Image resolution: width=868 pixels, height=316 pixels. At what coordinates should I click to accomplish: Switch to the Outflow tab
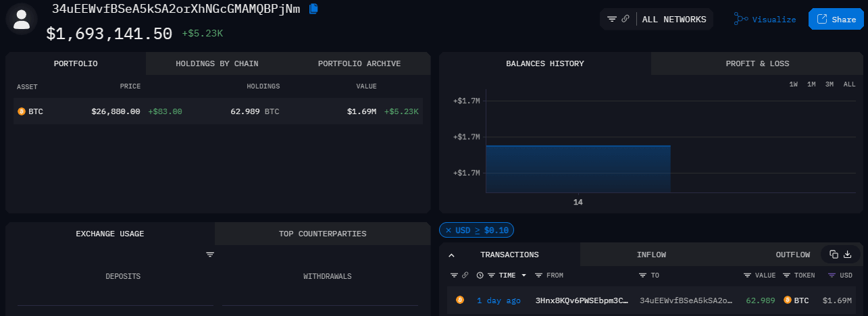[792, 255]
